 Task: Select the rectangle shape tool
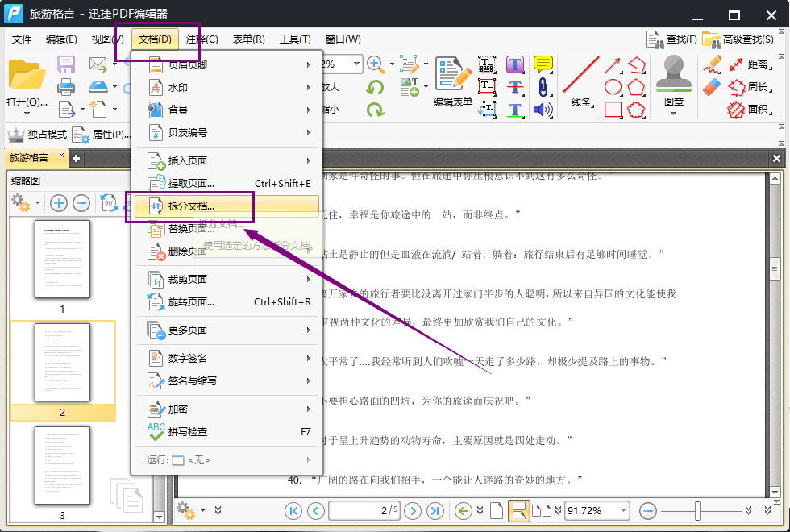point(613,110)
